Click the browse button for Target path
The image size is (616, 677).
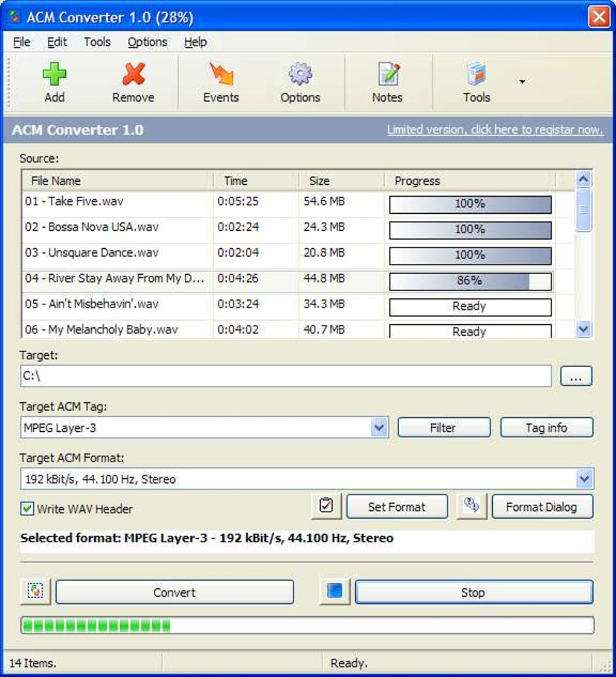(576, 376)
